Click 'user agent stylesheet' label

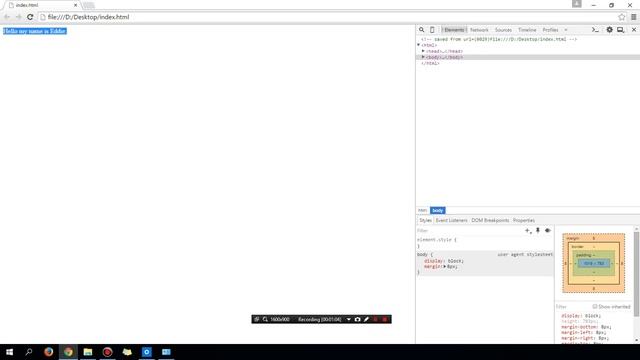click(x=525, y=254)
